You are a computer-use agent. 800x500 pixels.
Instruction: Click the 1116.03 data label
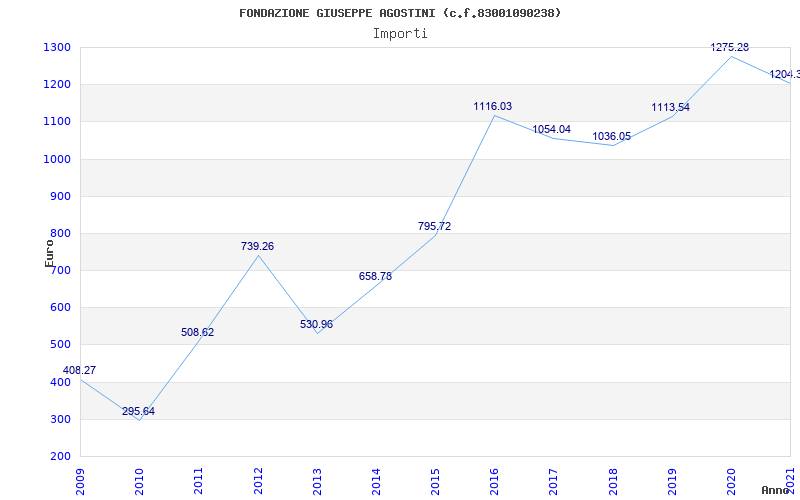click(493, 106)
